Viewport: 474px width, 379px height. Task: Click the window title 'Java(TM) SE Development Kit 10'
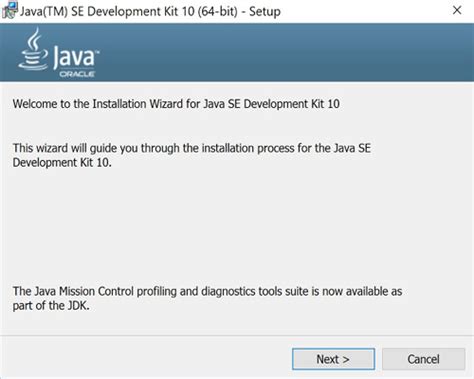click(x=150, y=11)
